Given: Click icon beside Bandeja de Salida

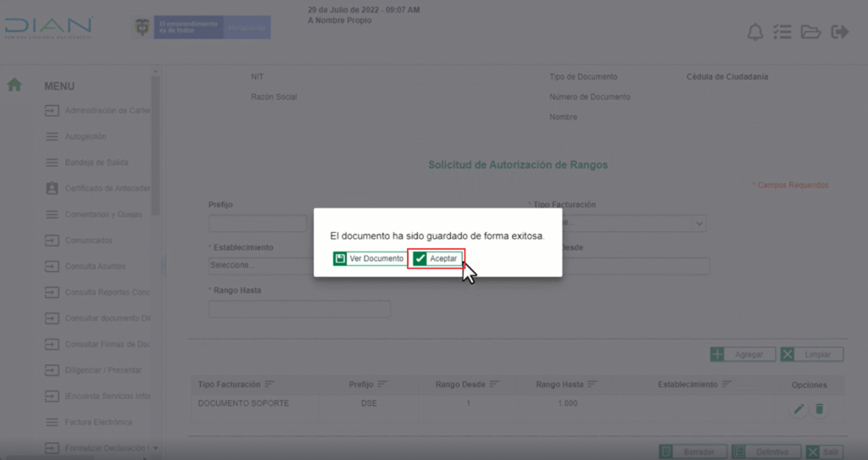Looking at the screenshot, I should 52,163.
